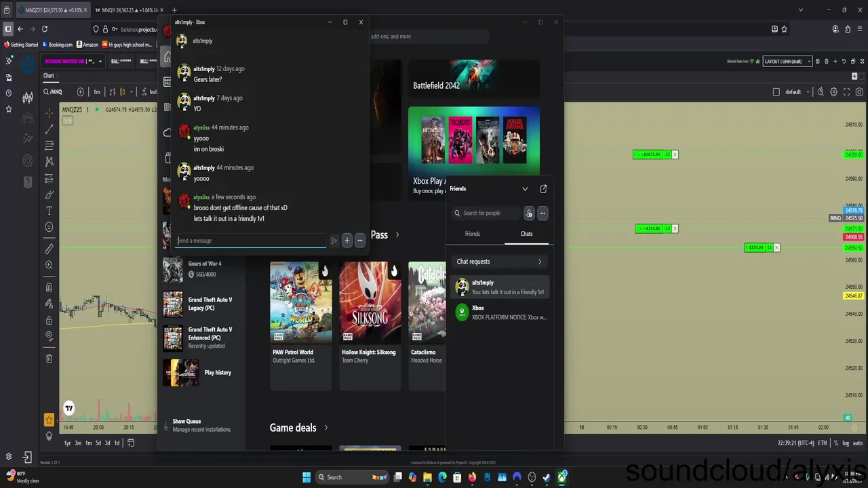Open the Hollow Knight: Silksong tile
The image size is (868, 488).
370,325
